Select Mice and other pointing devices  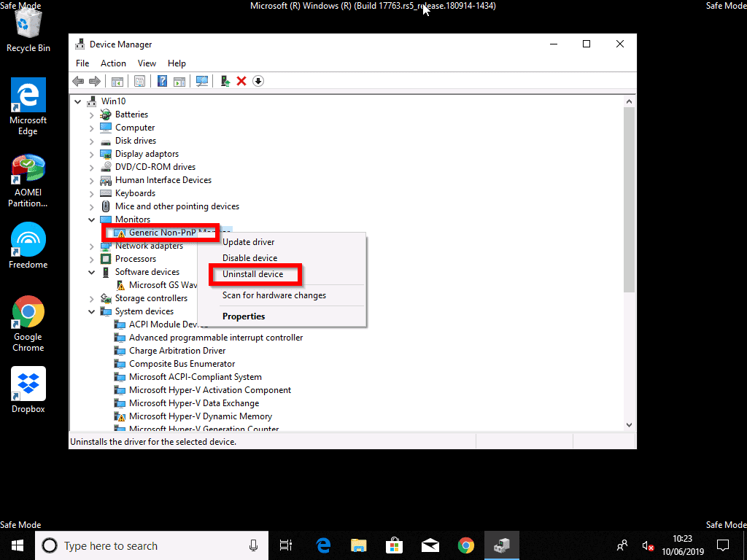coord(177,206)
